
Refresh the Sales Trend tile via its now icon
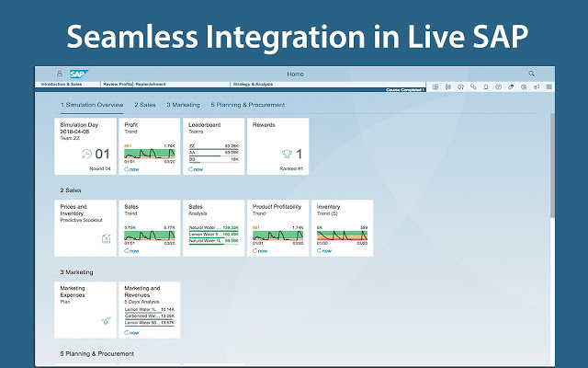[x=131, y=251]
